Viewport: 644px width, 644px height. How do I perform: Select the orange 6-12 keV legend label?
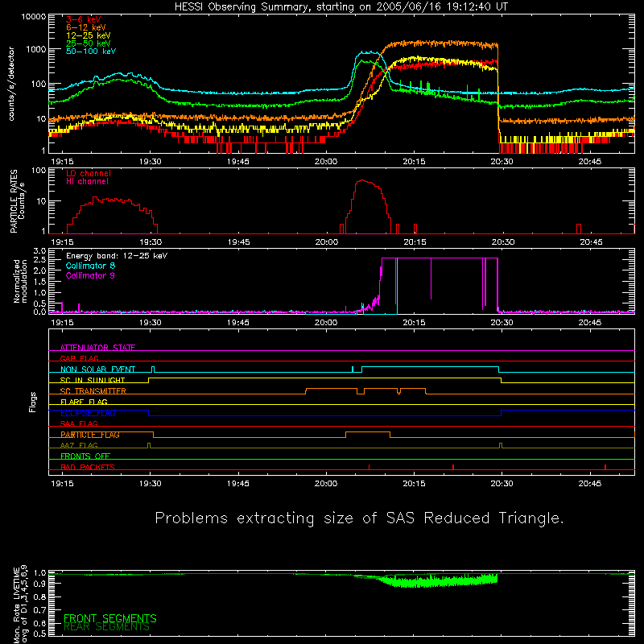point(86,27)
